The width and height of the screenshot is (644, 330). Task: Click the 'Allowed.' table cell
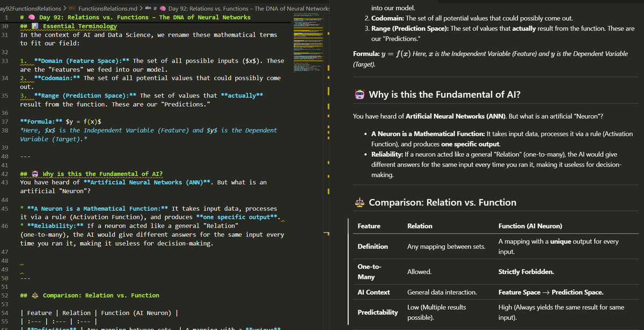click(x=419, y=272)
